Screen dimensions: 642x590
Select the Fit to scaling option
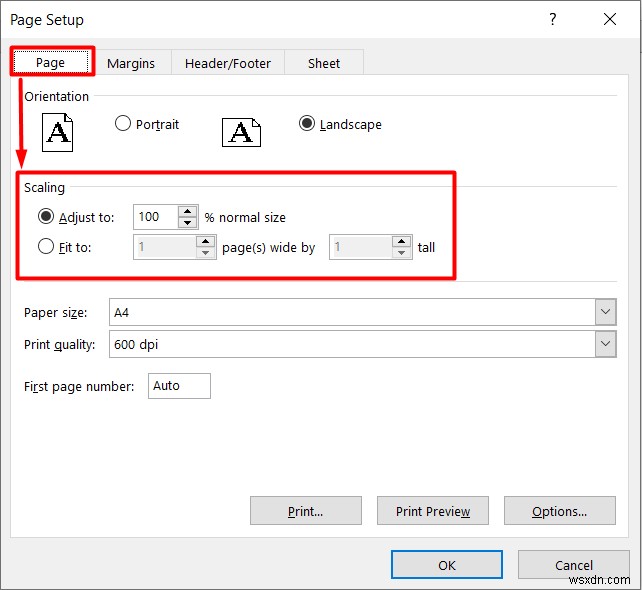coord(46,246)
